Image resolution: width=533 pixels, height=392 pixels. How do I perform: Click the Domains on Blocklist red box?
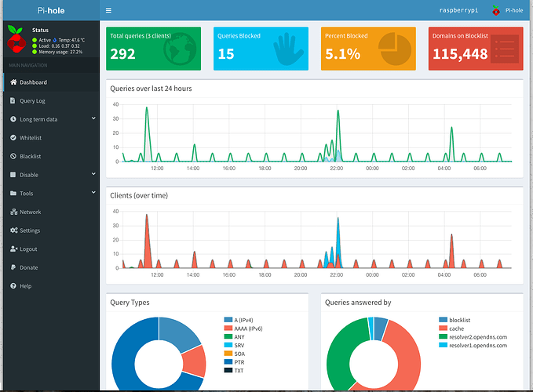tap(475, 49)
